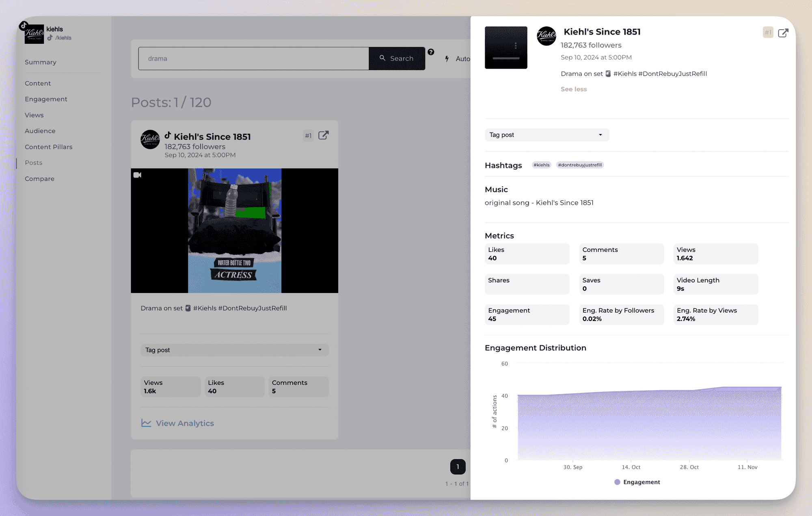Click Kiehl's Since 1851 title in detail panel
The image size is (812, 516).
[x=602, y=32]
